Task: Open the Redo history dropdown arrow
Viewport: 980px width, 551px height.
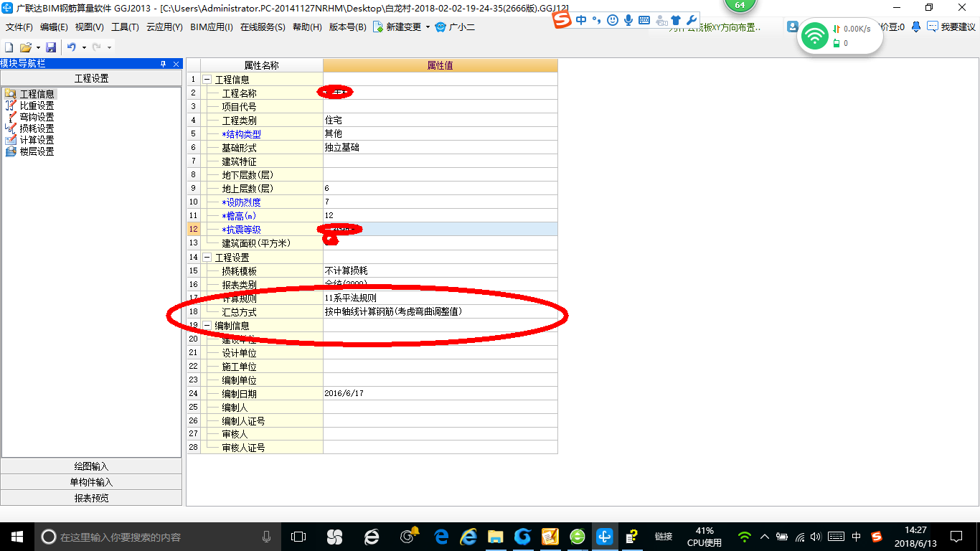Action: [x=109, y=47]
